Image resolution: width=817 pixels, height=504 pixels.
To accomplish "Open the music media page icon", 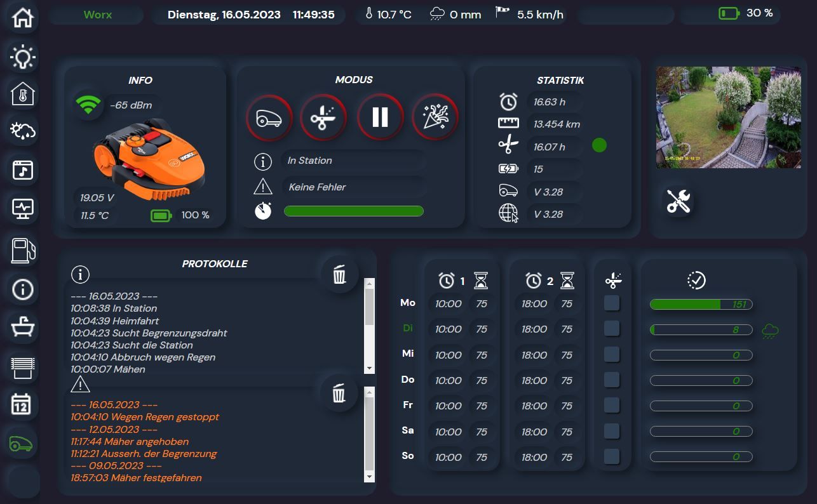I will 23,170.
